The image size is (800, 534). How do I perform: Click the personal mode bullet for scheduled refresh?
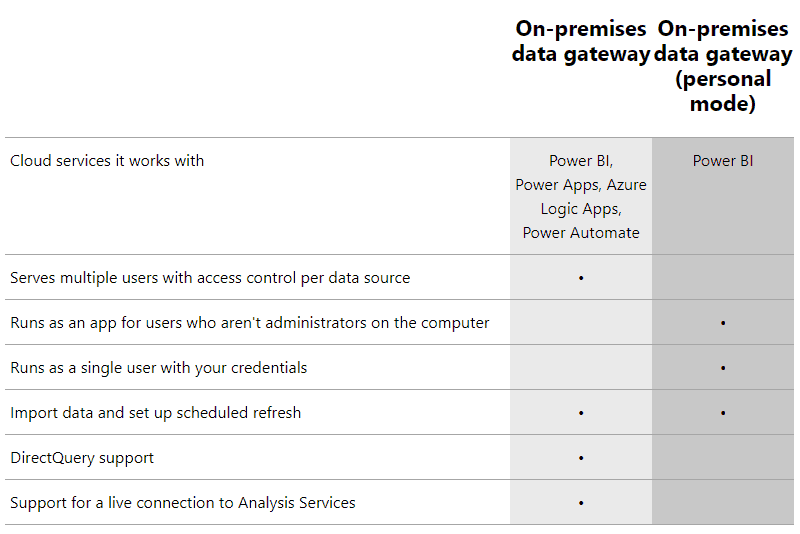[x=723, y=413]
